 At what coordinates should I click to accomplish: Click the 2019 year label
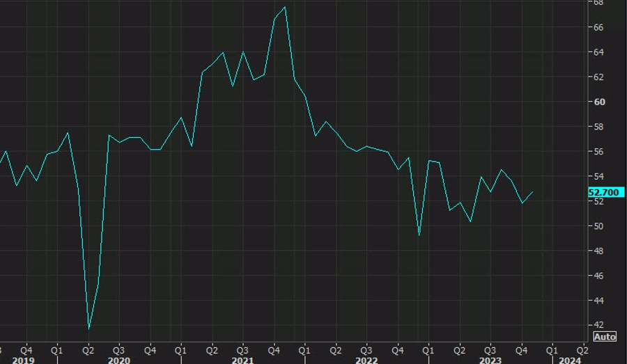point(23,361)
